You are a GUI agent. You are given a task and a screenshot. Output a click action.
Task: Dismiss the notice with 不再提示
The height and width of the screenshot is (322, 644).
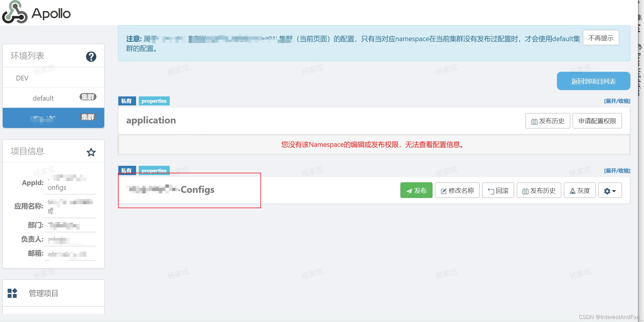click(x=601, y=38)
